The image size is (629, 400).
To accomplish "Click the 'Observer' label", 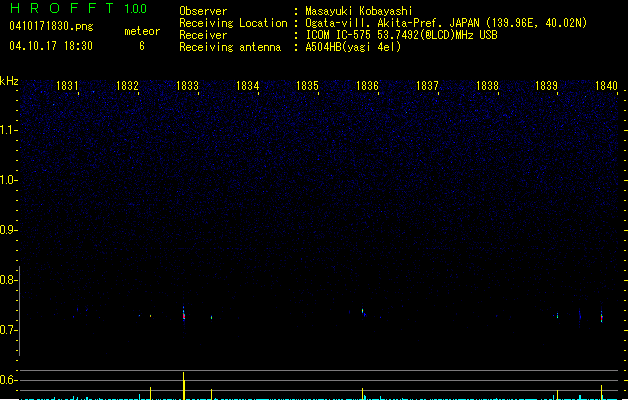I will [x=203, y=11].
